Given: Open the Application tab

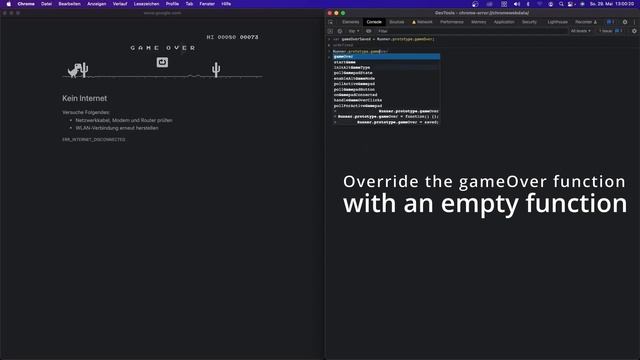Looking at the screenshot, I should tap(504, 22).
